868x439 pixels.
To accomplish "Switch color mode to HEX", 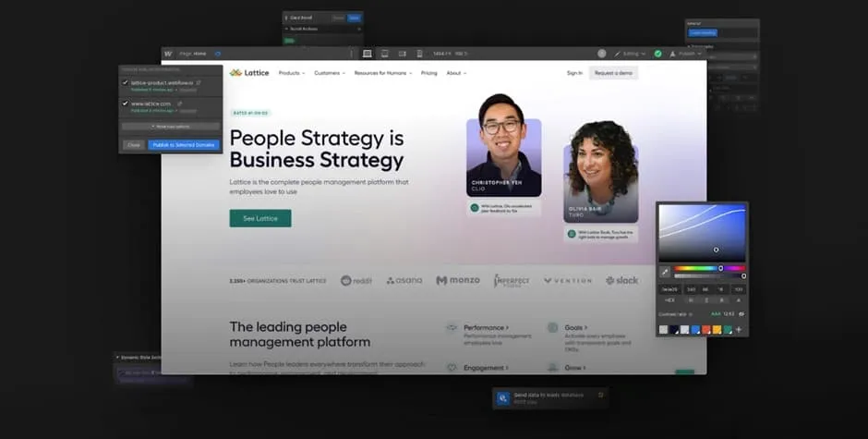I will pyautogui.click(x=669, y=300).
